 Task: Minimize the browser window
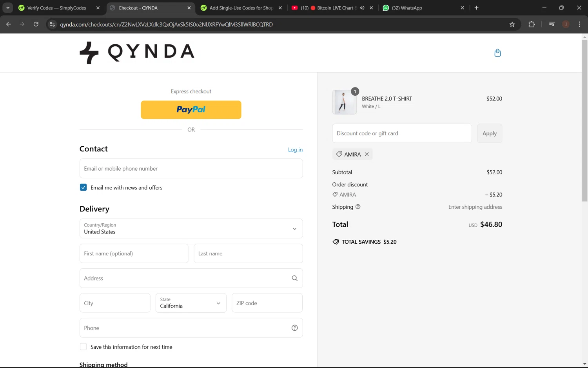point(544,8)
